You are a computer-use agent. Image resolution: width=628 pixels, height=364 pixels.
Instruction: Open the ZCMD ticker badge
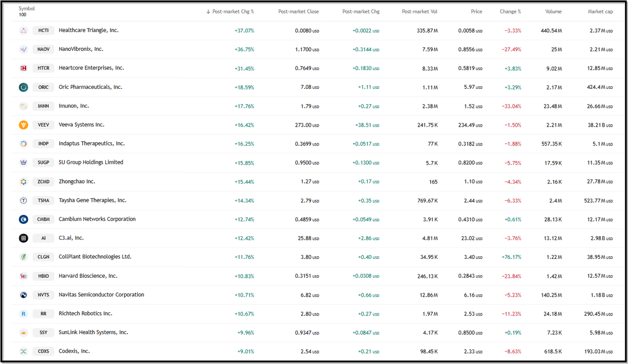click(x=43, y=181)
